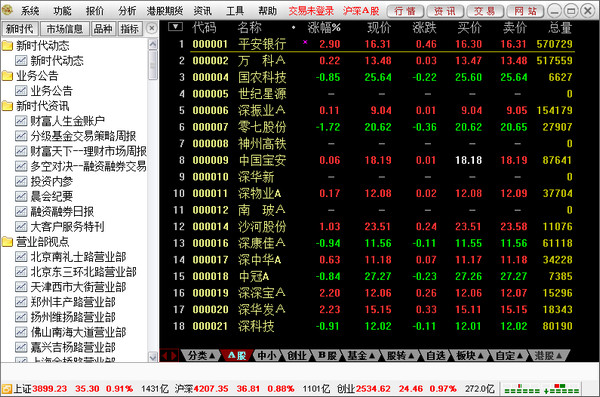Switch to the 品种 sidebar tab
The width and height of the screenshot is (600, 397).
[103, 29]
